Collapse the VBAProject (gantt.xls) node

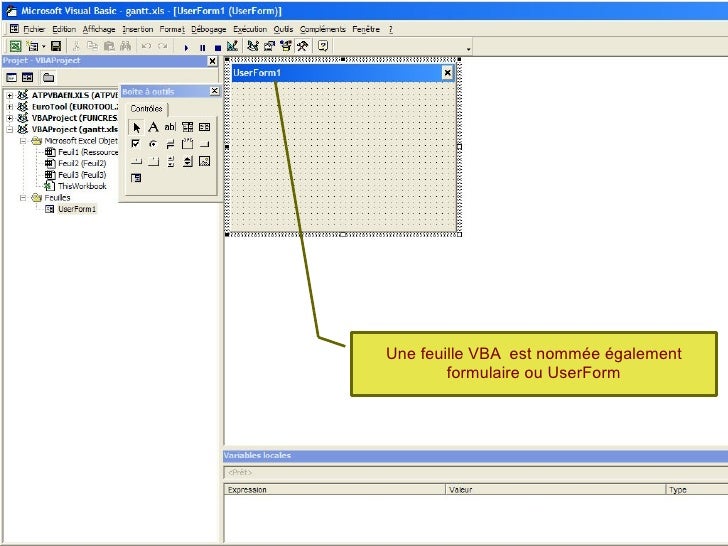click(10, 130)
